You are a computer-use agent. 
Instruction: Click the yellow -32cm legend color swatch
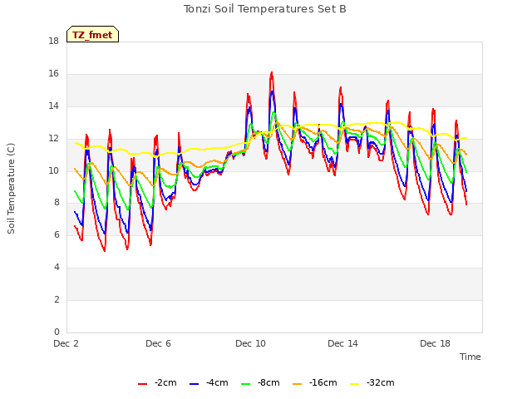(x=355, y=384)
